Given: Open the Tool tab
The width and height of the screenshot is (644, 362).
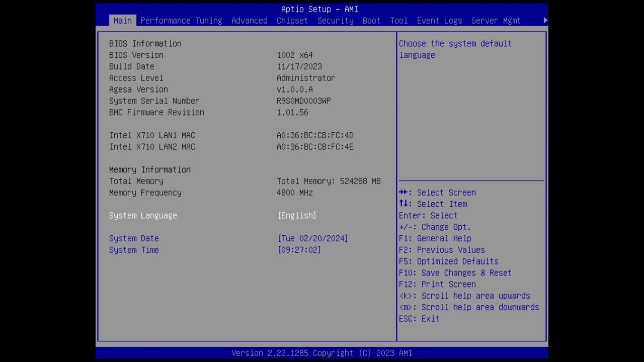Looking at the screenshot, I should coord(398,21).
